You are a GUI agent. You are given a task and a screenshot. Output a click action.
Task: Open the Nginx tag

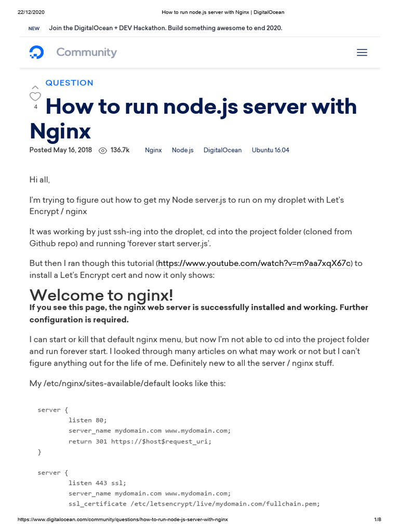click(153, 150)
